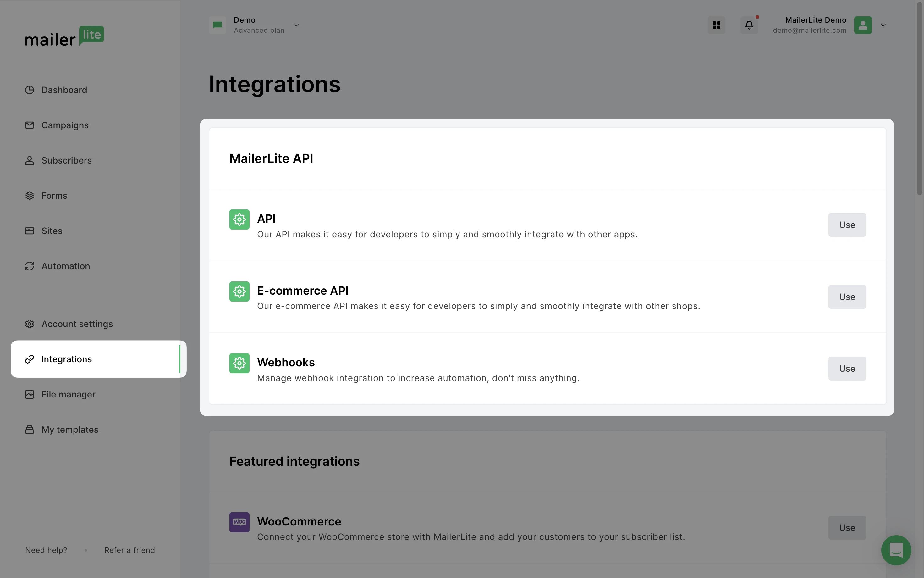Open the notifications bell
Viewport: 924px width, 578px height.
pyautogui.click(x=749, y=25)
